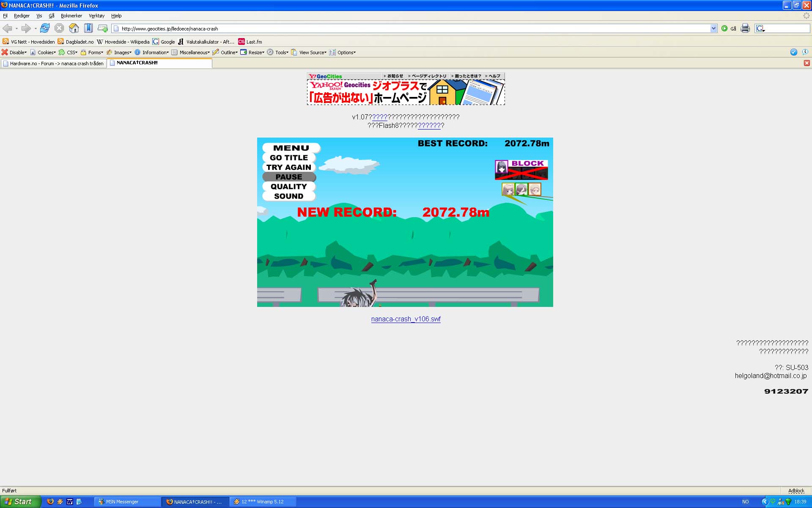
Task: Switch to MSN Messenger taskbar button
Action: tap(128, 502)
